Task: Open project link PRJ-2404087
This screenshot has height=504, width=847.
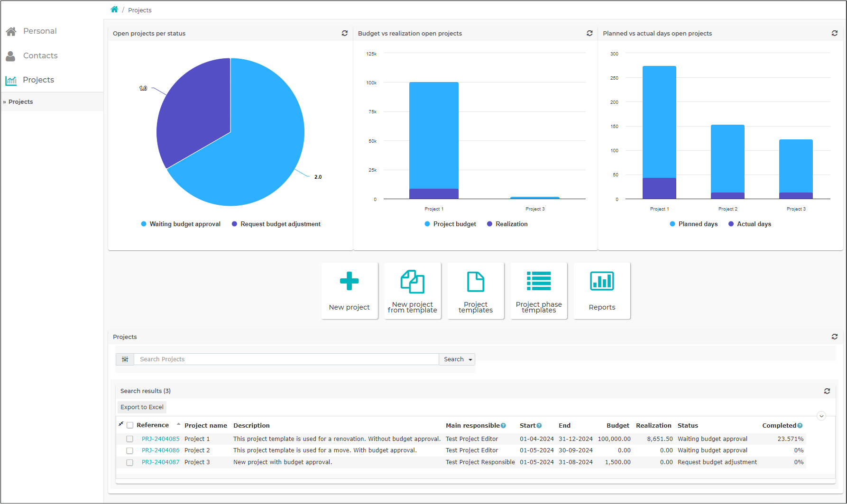Action: point(161,462)
